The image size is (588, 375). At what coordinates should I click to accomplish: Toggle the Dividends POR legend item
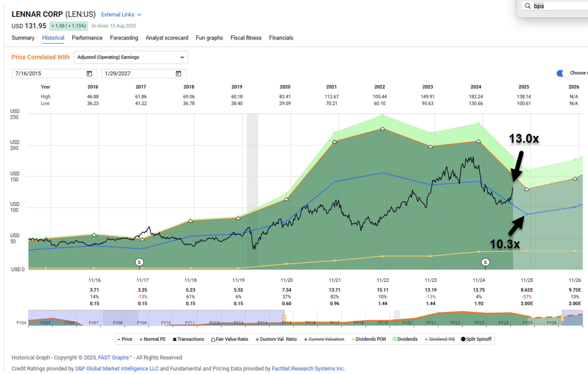click(x=369, y=339)
